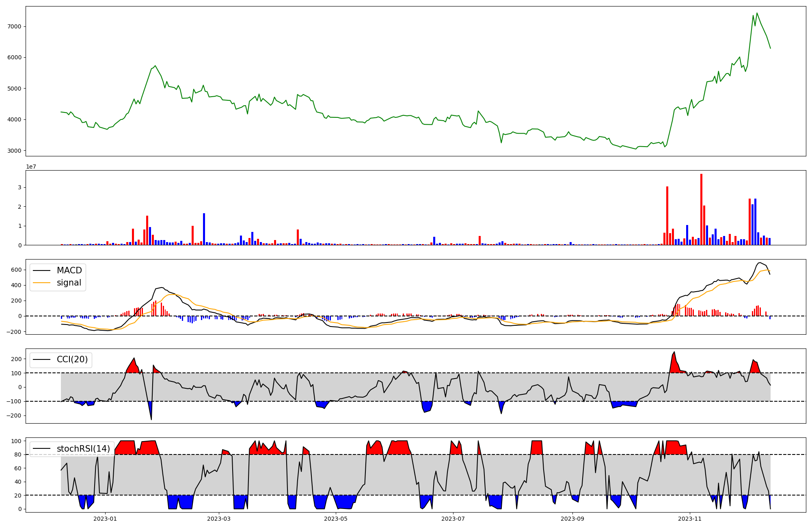Click the tall blue volume bar near 2023-02
Image resolution: width=812 pixels, height=528 pixels.
coord(204,229)
